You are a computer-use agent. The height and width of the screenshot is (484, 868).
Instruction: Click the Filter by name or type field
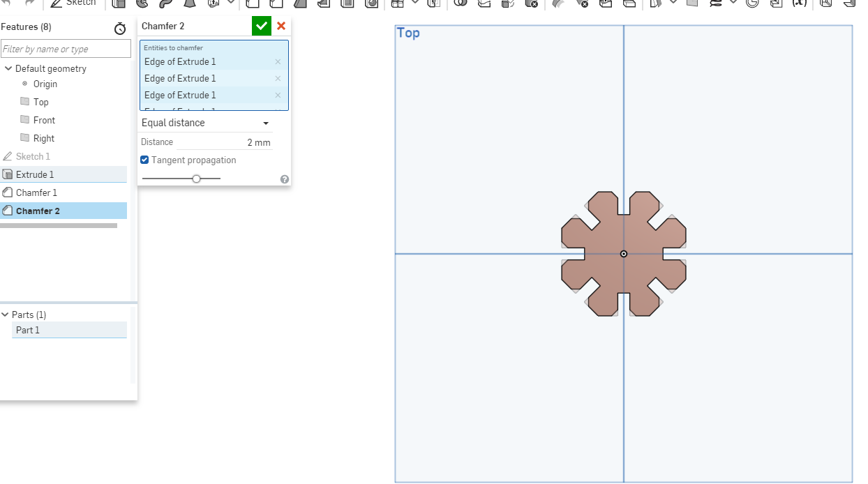(x=66, y=49)
